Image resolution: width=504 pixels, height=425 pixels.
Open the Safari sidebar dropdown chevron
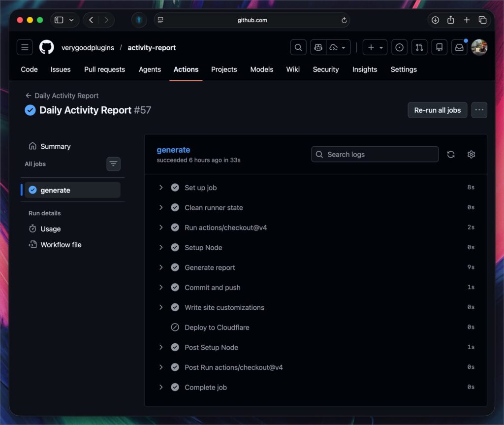(x=71, y=20)
